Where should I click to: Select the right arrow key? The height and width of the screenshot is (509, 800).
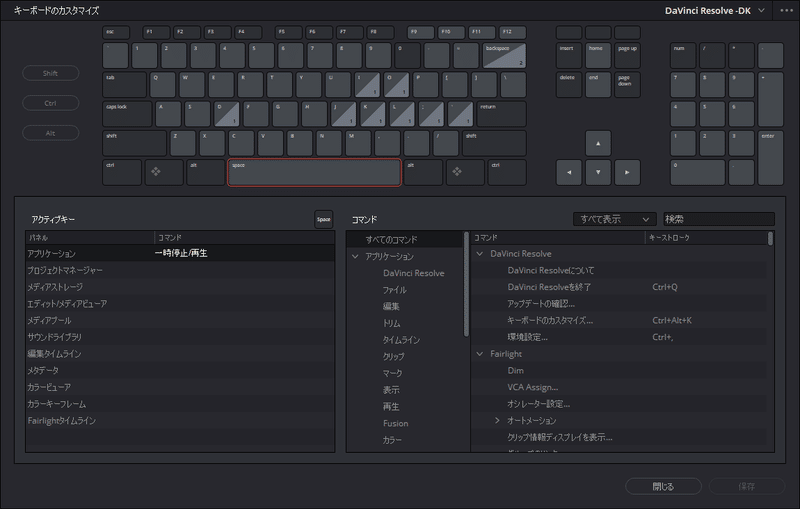[x=627, y=172]
